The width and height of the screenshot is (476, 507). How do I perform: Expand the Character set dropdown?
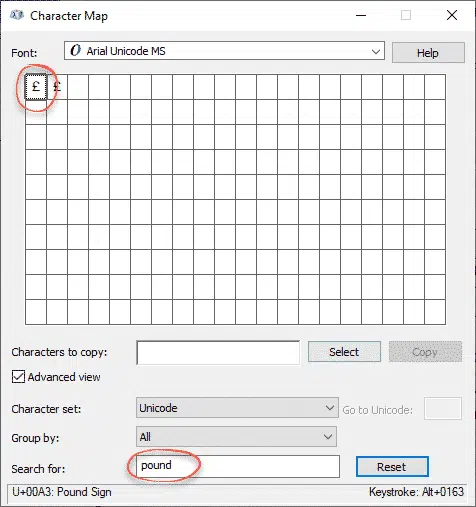point(237,408)
